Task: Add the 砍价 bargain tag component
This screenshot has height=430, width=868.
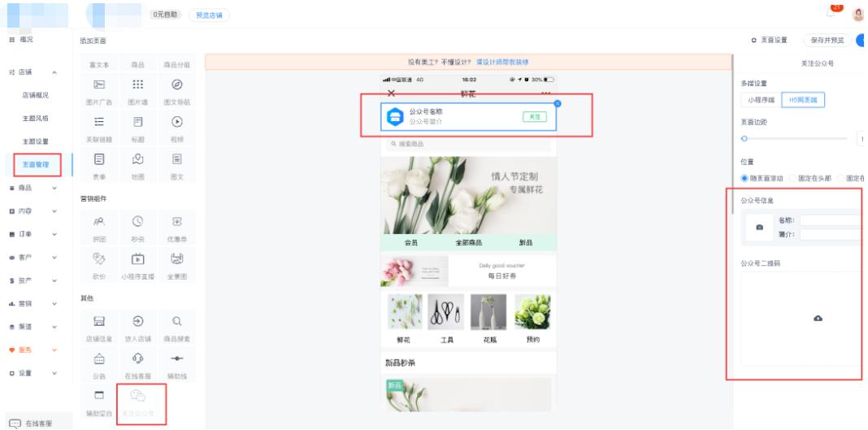Action: (99, 266)
